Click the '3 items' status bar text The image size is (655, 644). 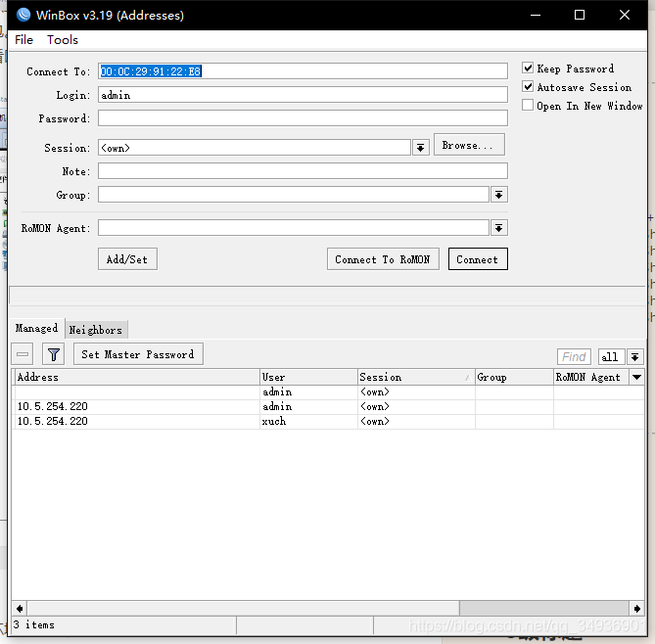point(34,624)
